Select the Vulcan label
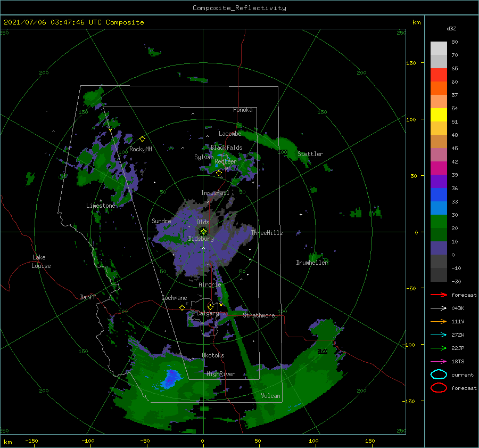479x448 pixels. click(x=271, y=396)
